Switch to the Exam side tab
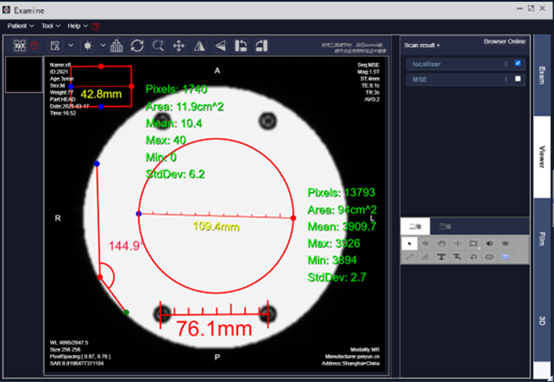The height and width of the screenshot is (382, 554). coord(542,75)
